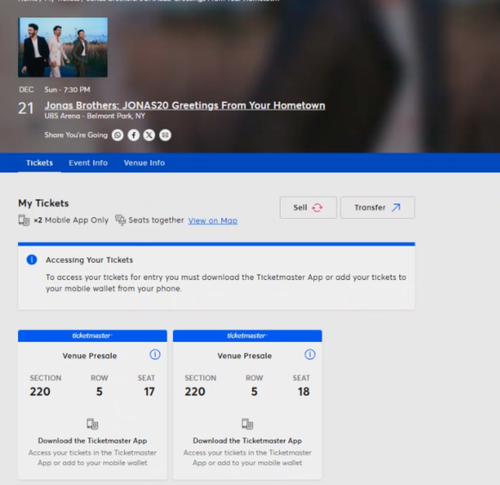Click 'Venue Presale' on seat 18 ticket
The width and height of the screenshot is (500, 485).
(x=245, y=356)
